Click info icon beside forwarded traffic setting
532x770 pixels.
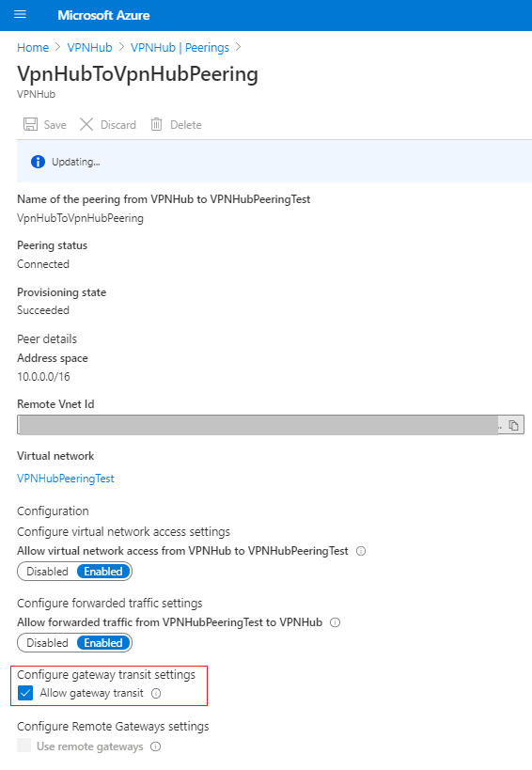[x=336, y=622]
